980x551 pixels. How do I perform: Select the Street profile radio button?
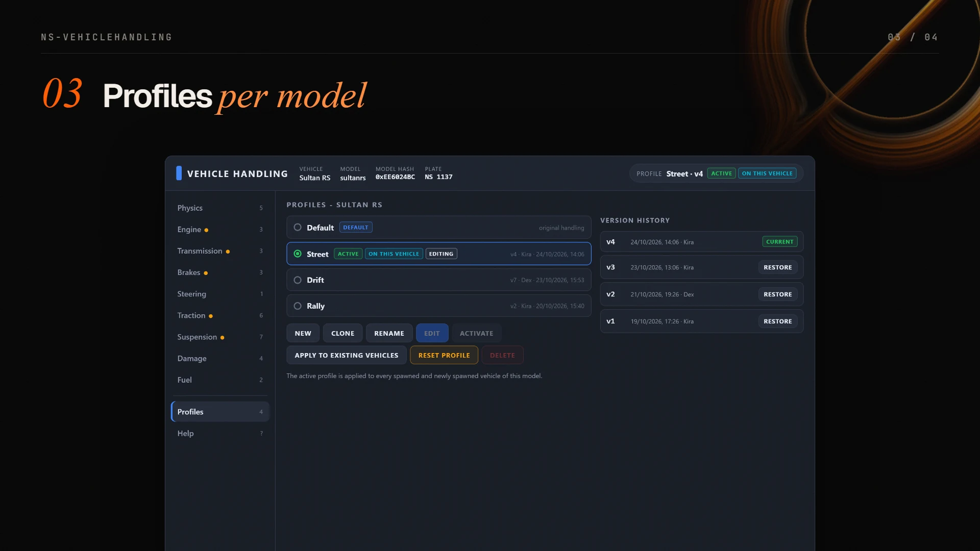[x=298, y=254]
